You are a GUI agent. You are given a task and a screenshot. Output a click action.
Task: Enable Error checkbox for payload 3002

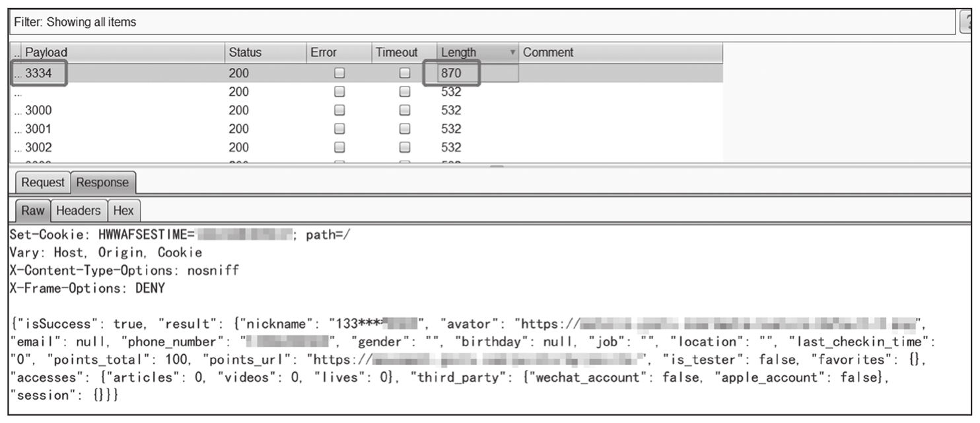click(x=339, y=148)
